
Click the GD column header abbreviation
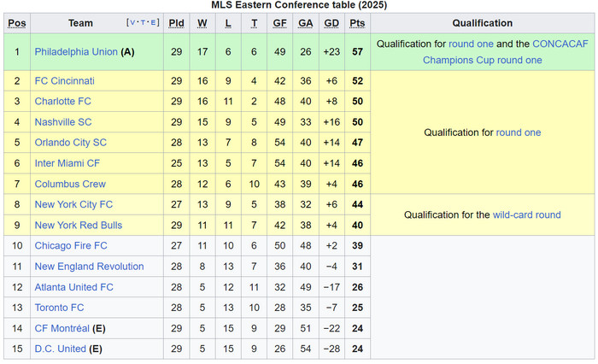pyautogui.click(x=331, y=23)
